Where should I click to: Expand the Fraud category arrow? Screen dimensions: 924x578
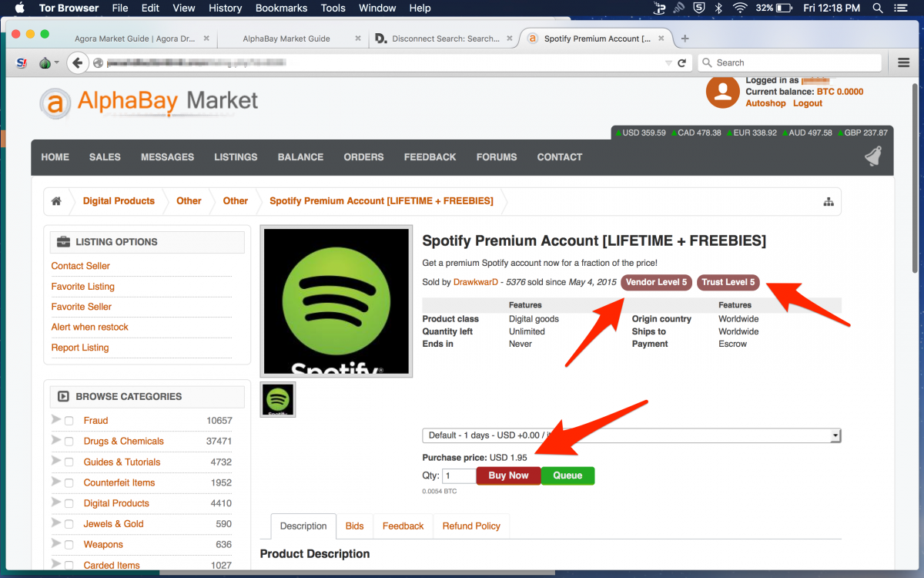55,420
